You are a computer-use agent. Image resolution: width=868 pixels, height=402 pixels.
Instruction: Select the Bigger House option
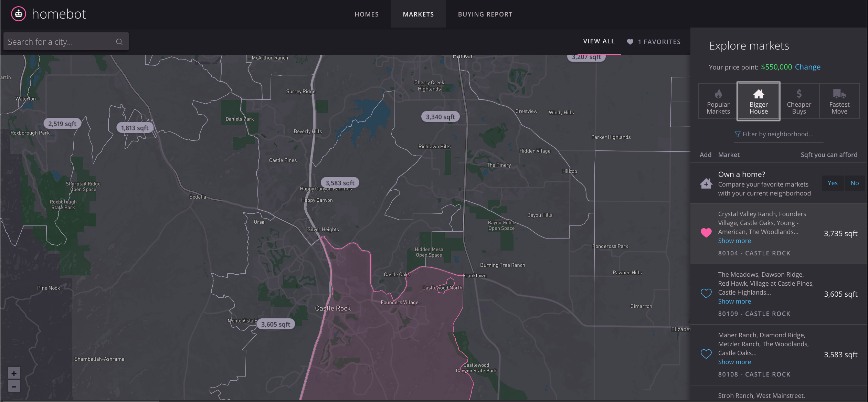click(x=759, y=101)
